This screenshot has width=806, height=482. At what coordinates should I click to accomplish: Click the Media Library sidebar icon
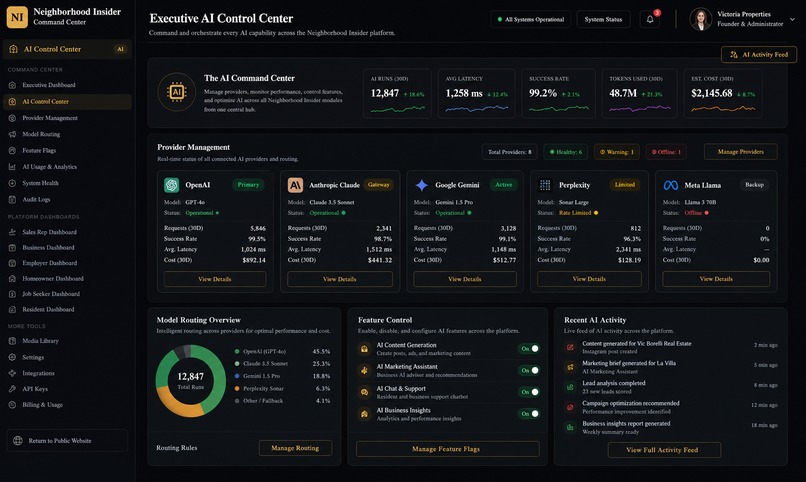coord(12,341)
